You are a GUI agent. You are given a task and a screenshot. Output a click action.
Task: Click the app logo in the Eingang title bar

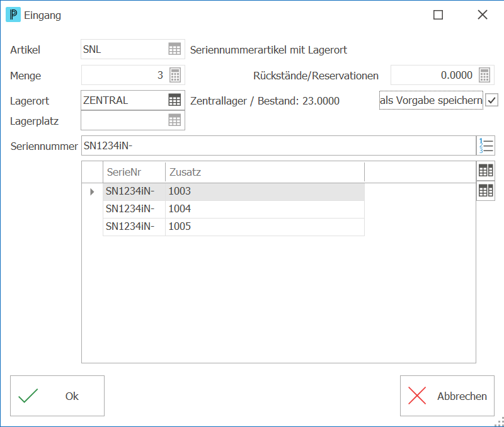coord(13,14)
